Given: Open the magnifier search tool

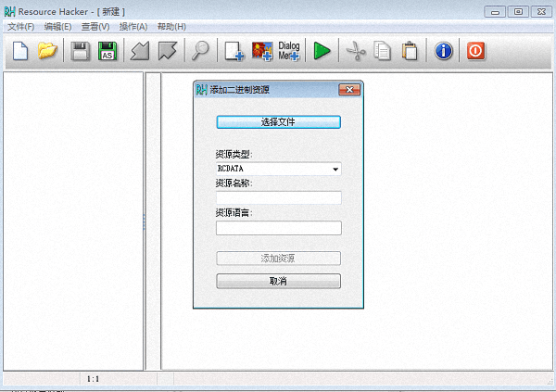Looking at the screenshot, I should tap(200, 51).
